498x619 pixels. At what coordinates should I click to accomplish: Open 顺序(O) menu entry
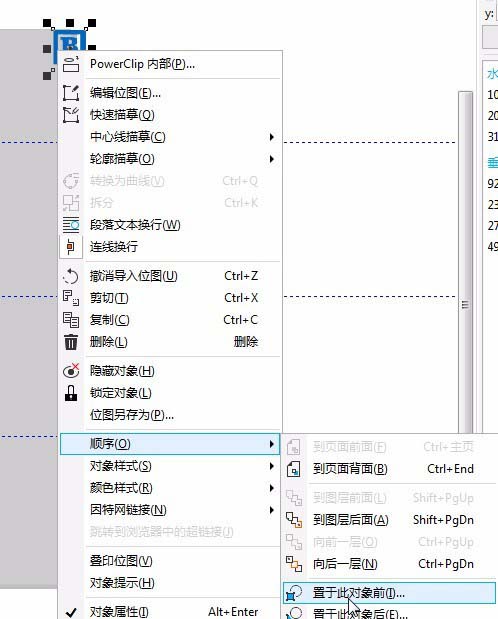click(170, 444)
